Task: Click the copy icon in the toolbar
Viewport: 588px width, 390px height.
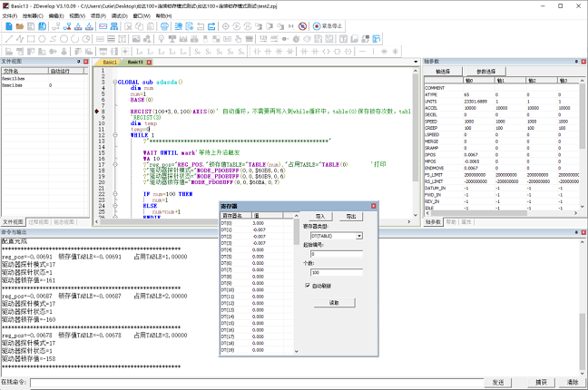Action: tap(139, 26)
